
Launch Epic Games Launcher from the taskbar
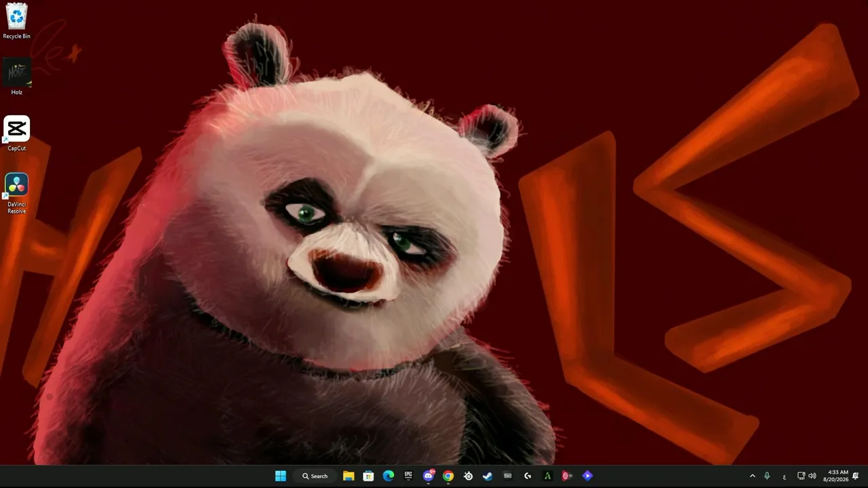pos(408,476)
